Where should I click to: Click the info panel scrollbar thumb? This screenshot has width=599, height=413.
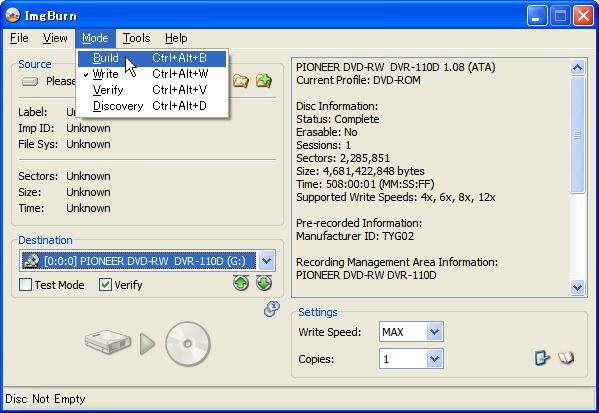point(577,134)
